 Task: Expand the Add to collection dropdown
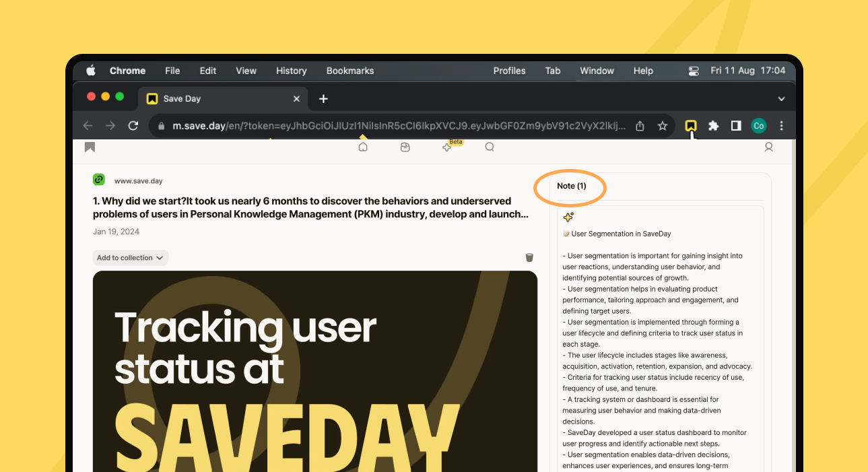pyautogui.click(x=131, y=258)
